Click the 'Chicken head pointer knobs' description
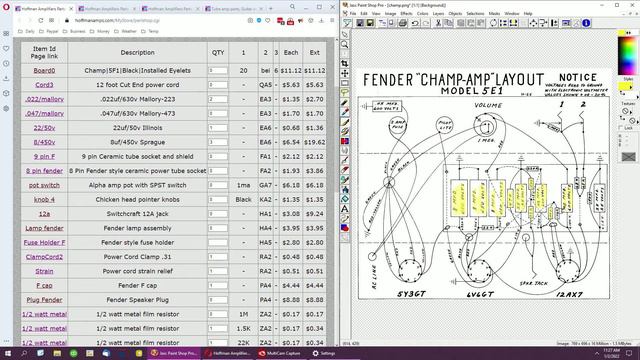Viewport: 640px width, 360px height. click(138, 200)
